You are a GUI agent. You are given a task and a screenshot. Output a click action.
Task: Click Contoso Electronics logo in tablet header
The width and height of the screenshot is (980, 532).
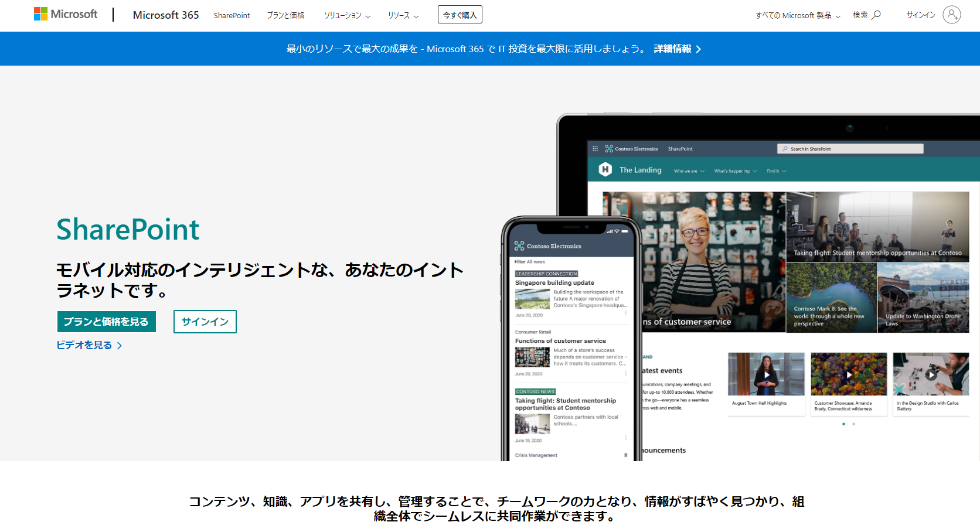pos(631,149)
